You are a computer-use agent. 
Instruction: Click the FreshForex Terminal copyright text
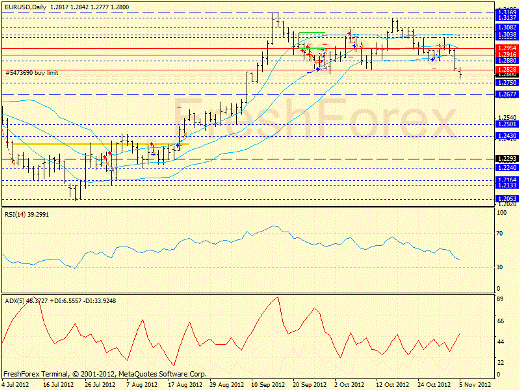[x=105, y=374]
